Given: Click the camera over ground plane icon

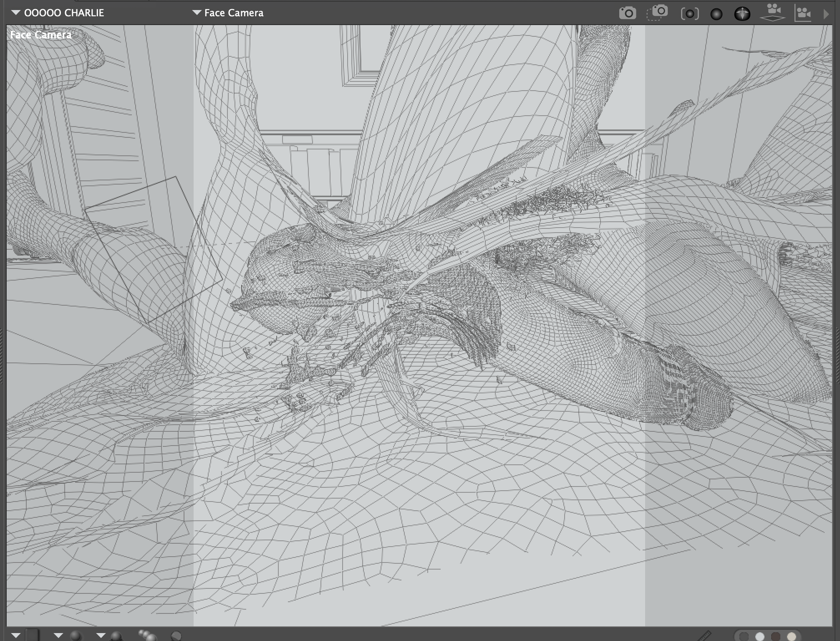Looking at the screenshot, I should [773, 13].
